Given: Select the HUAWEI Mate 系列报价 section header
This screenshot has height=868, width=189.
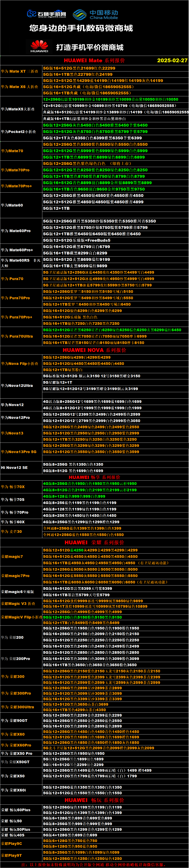Looking at the screenshot, I should [x=94, y=60].
